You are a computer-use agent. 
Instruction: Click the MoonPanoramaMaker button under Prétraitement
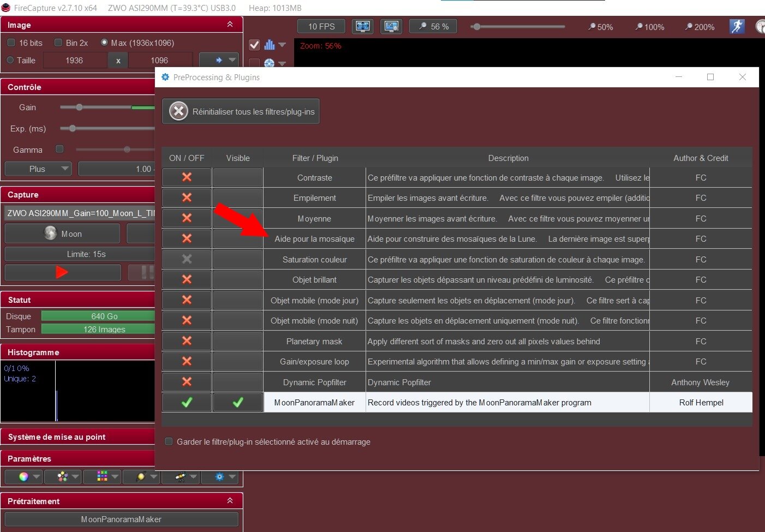pyautogui.click(x=121, y=519)
